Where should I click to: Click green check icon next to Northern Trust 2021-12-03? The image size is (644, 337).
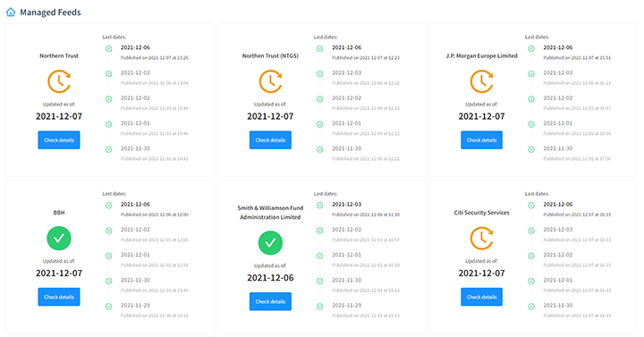[108, 74]
